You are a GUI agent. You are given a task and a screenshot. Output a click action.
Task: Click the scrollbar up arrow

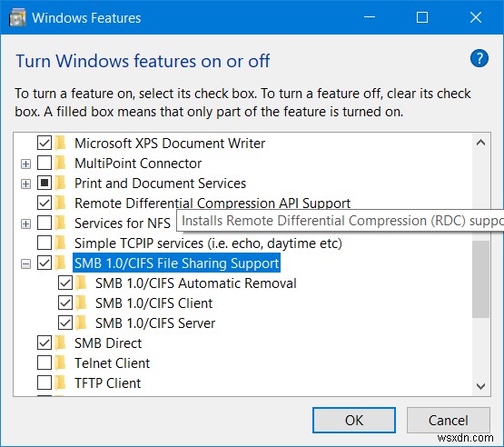tap(480, 143)
